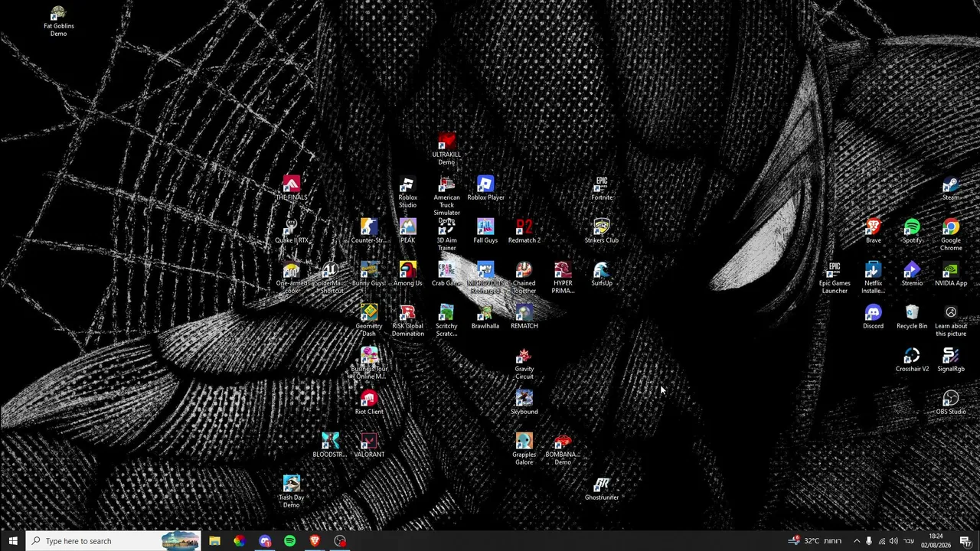Image resolution: width=980 pixels, height=551 pixels.
Task: Select the Quake II RTX shortcut
Action: pos(291,231)
